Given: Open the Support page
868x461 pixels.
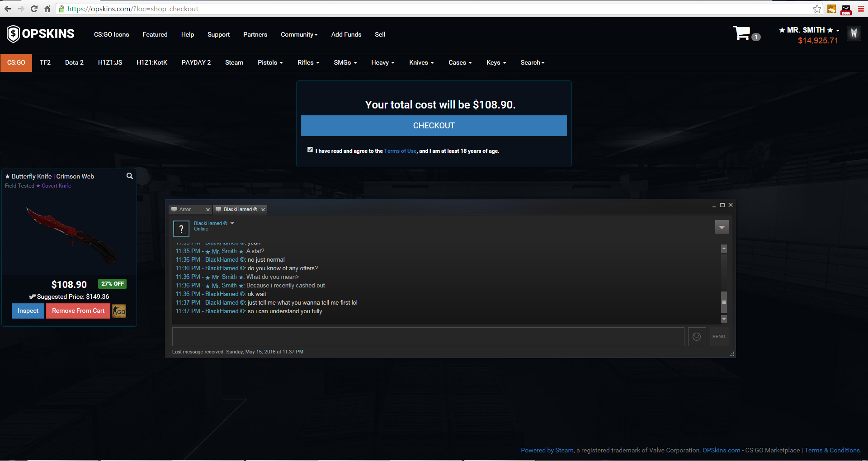Looking at the screenshot, I should pos(219,34).
